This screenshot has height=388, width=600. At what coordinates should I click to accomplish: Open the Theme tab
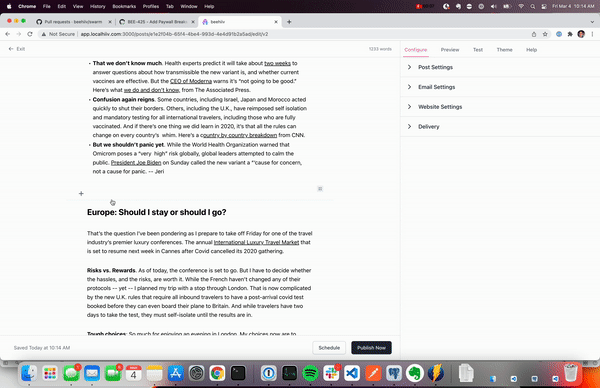(x=504, y=50)
